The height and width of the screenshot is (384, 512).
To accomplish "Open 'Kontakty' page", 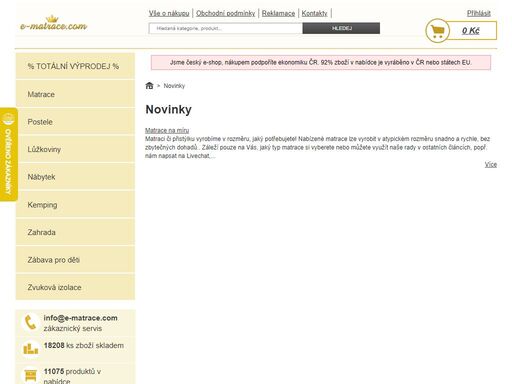I will (314, 13).
